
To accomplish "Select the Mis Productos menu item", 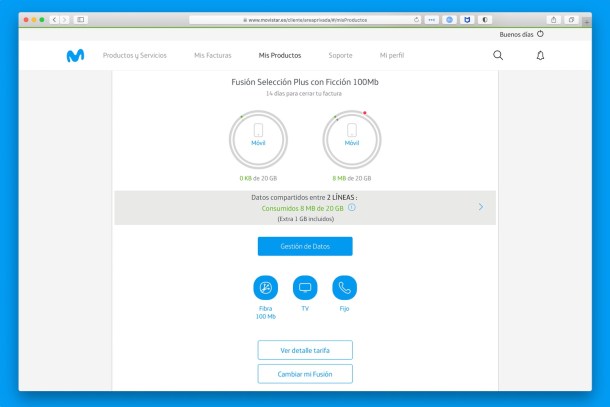I will [x=280, y=55].
